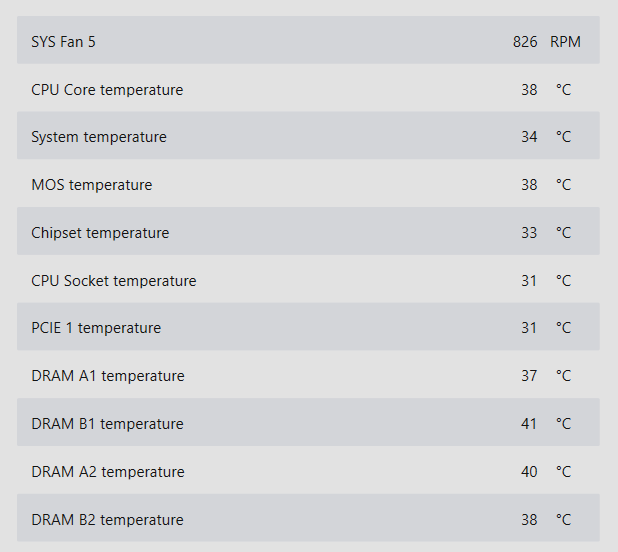Click the 826 RPM fan speed value
Viewport: 618px width, 552px height.
(x=524, y=42)
